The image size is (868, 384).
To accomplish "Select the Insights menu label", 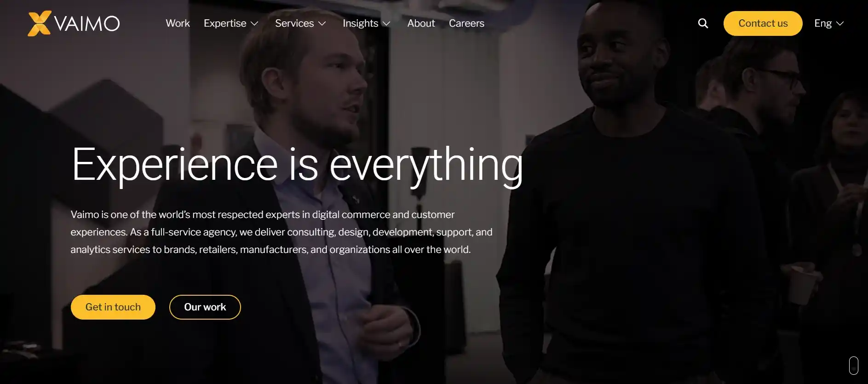I will pyautogui.click(x=360, y=23).
